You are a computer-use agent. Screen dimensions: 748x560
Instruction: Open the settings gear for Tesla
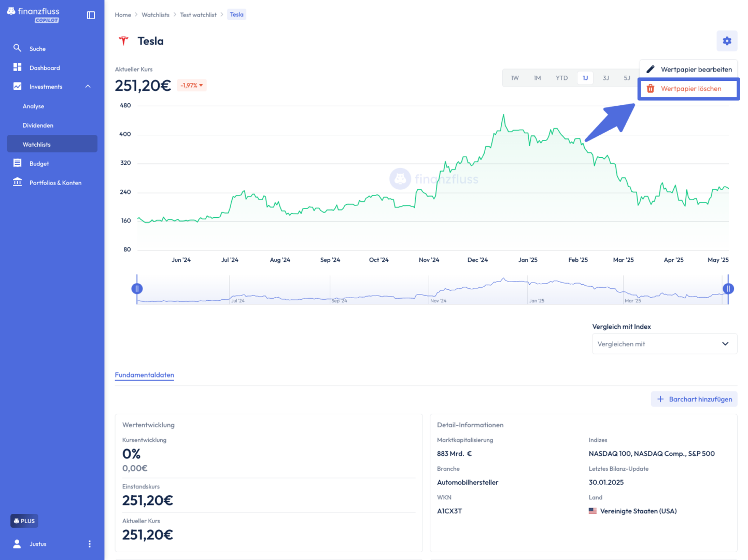(x=727, y=41)
